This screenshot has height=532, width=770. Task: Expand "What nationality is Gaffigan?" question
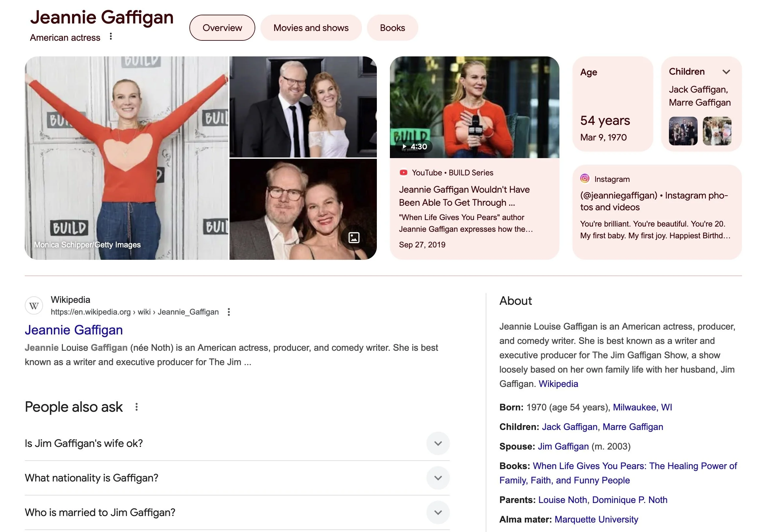tap(438, 478)
